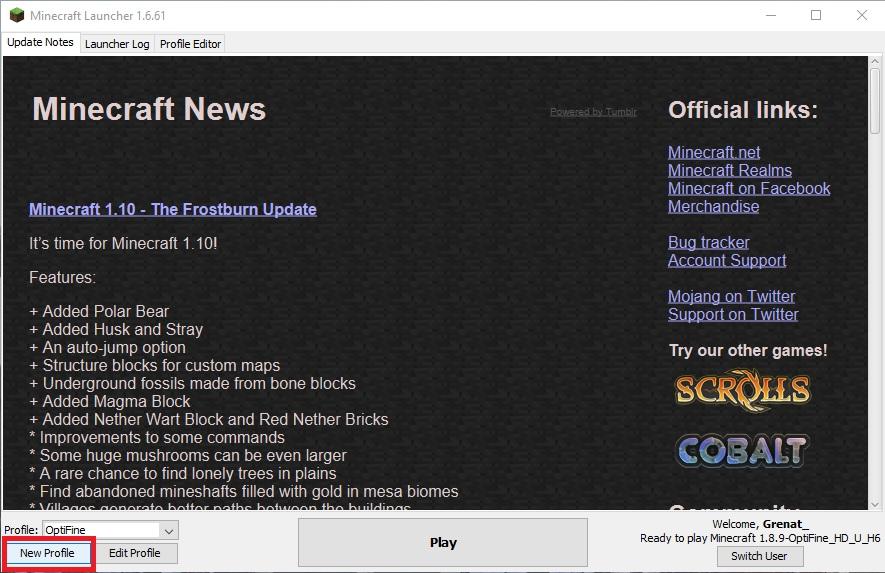Viewport: 885px width, 573px height.
Task: Expand the Profile dropdown showing OptiFine
Action: pyautogui.click(x=111, y=530)
